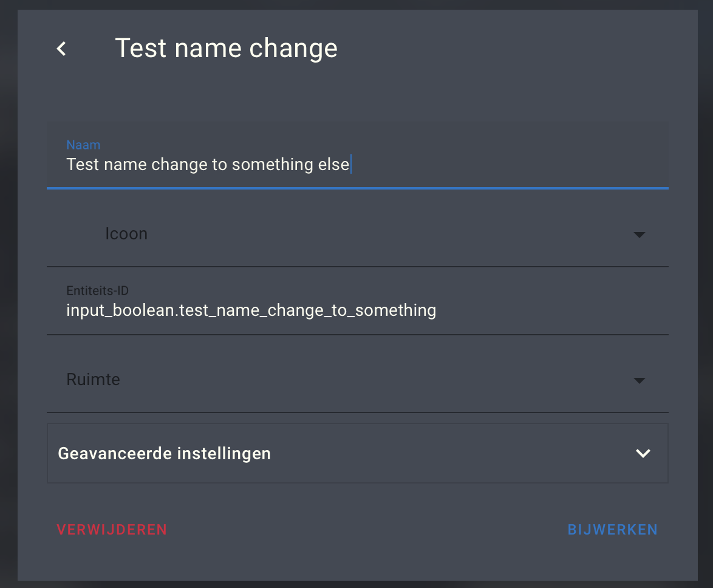Click the Ruimte dropdown arrow
Image resolution: width=713 pixels, height=588 pixels.
640,380
